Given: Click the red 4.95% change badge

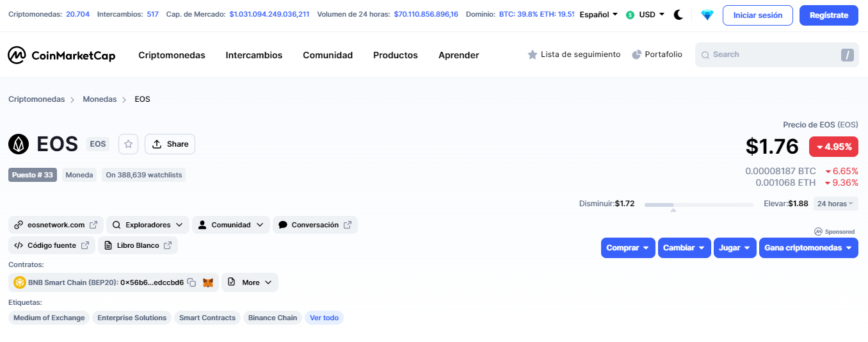Looking at the screenshot, I should click(833, 147).
